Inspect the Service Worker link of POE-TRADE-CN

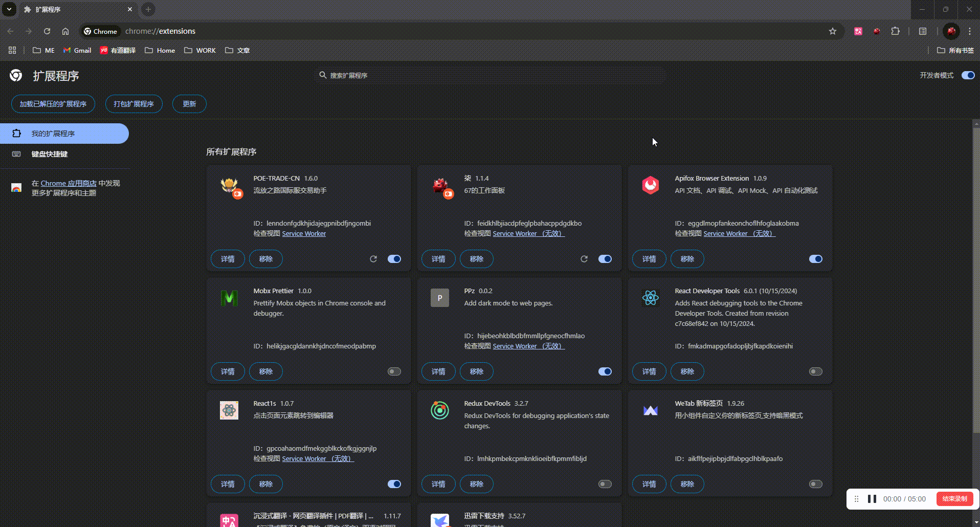click(x=304, y=233)
